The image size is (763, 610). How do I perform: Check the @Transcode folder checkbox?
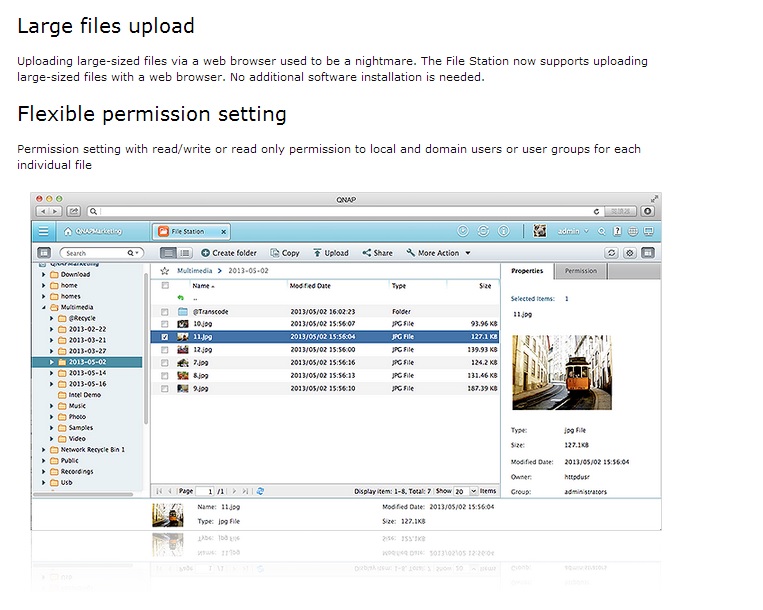(164, 312)
